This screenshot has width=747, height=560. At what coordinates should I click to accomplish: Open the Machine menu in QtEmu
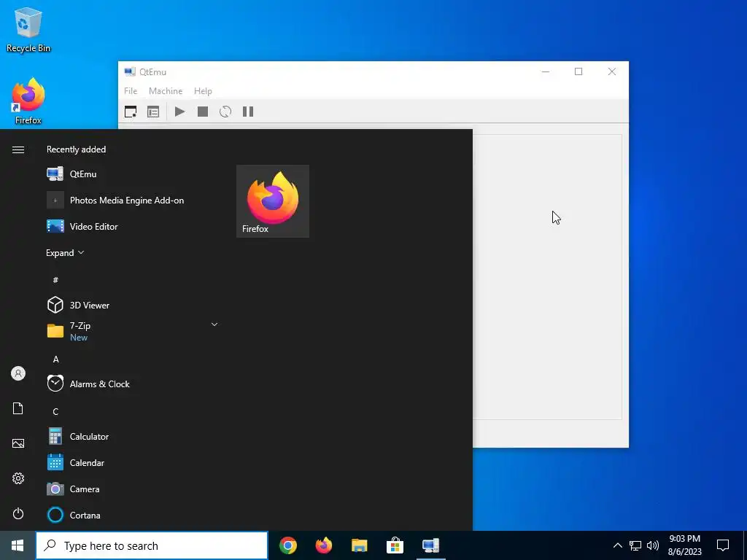(166, 91)
